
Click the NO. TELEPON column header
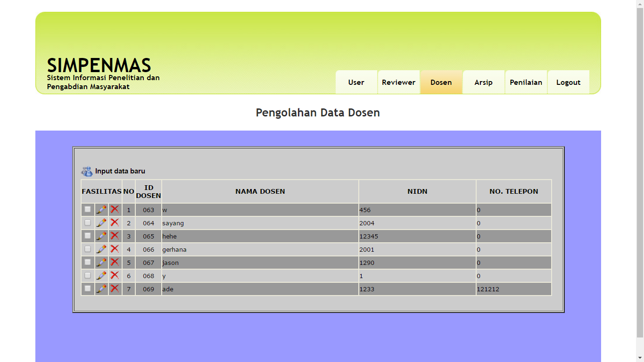[x=514, y=191]
